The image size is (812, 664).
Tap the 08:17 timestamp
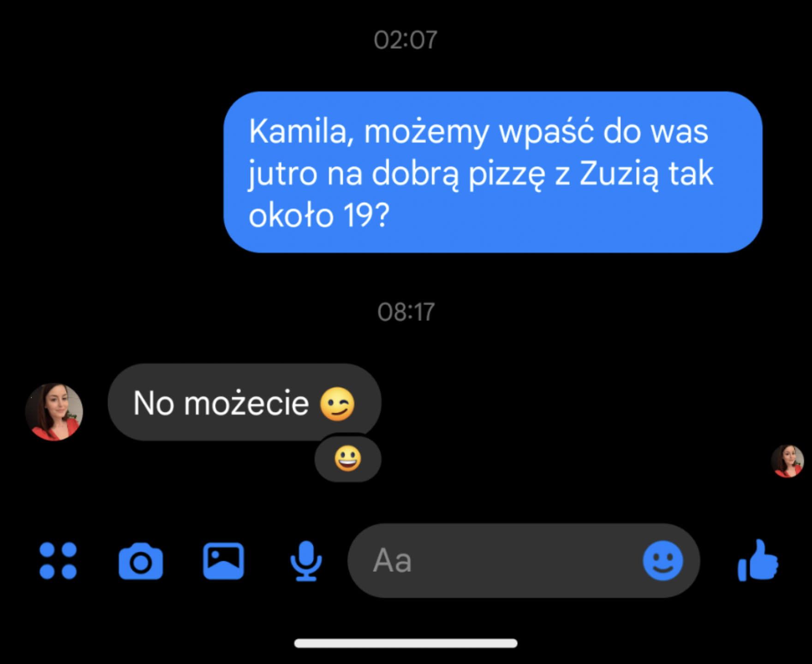pyautogui.click(x=406, y=312)
